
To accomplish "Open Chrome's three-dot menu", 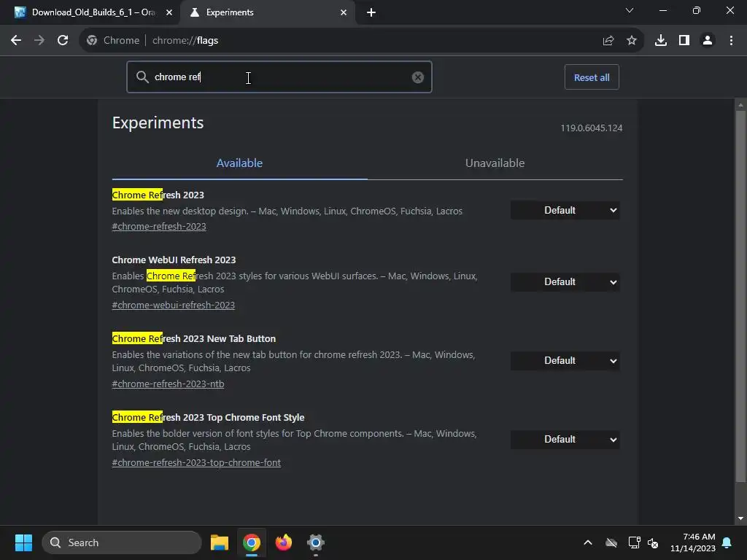I will tap(731, 41).
